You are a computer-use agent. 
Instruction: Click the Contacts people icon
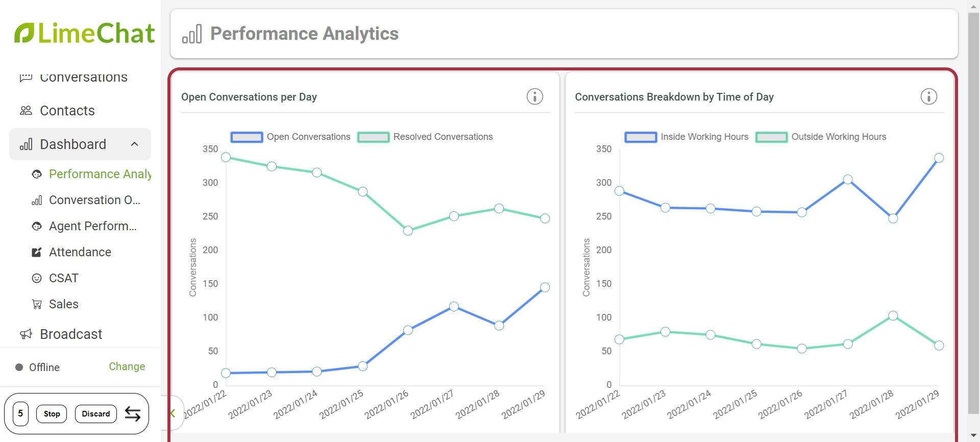click(26, 111)
